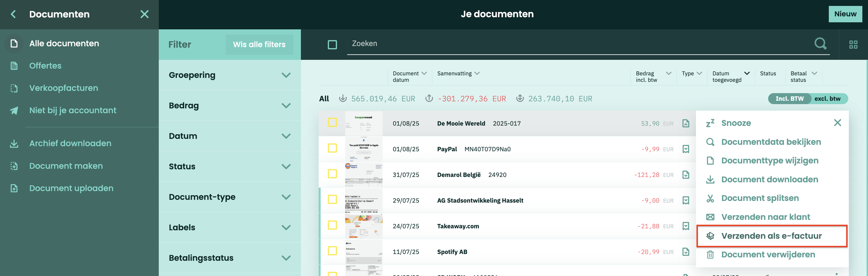Select Documentdata bekijken
The height and width of the screenshot is (276, 868).
click(x=771, y=142)
